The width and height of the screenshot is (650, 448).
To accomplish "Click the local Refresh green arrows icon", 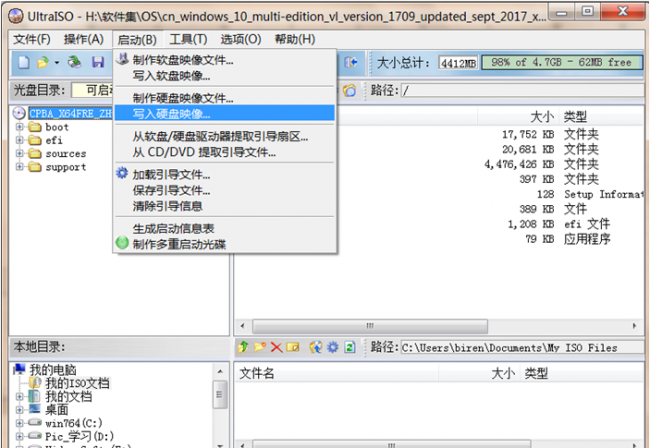I will [x=350, y=346].
